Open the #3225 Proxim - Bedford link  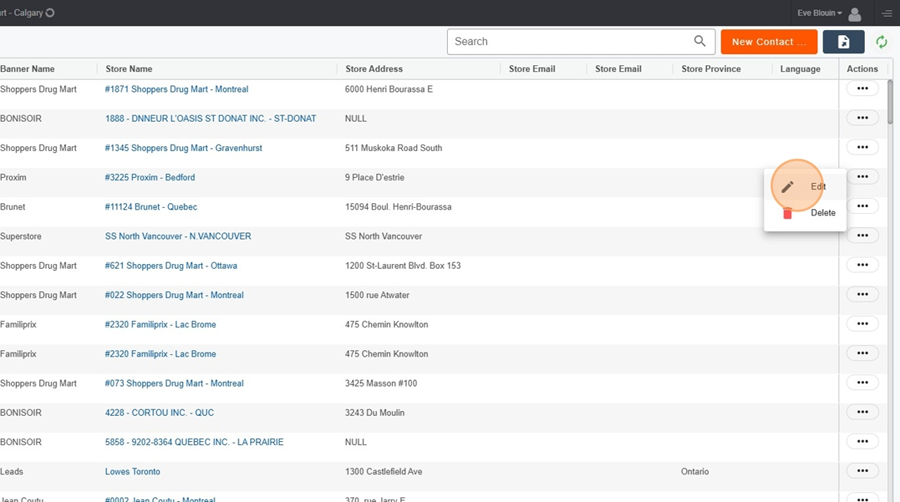point(149,177)
